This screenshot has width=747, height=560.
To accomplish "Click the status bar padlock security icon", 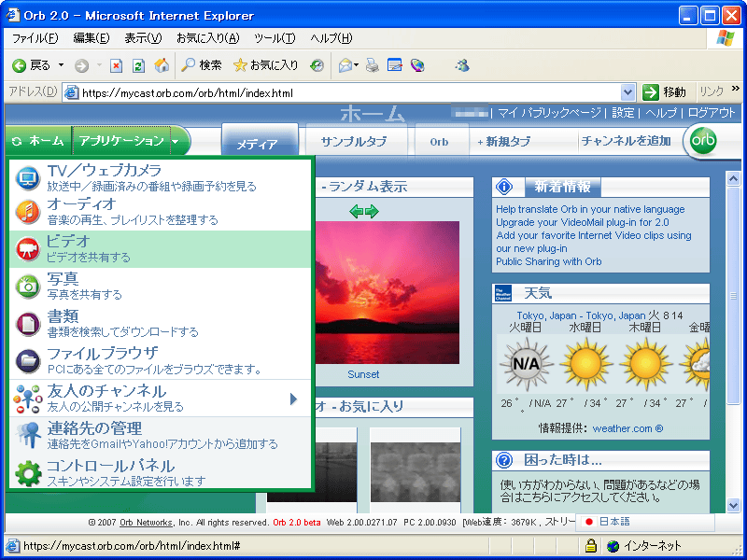I will (x=591, y=546).
